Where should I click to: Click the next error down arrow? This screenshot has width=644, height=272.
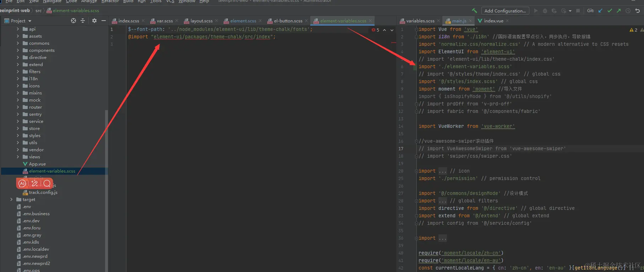[392, 30]
